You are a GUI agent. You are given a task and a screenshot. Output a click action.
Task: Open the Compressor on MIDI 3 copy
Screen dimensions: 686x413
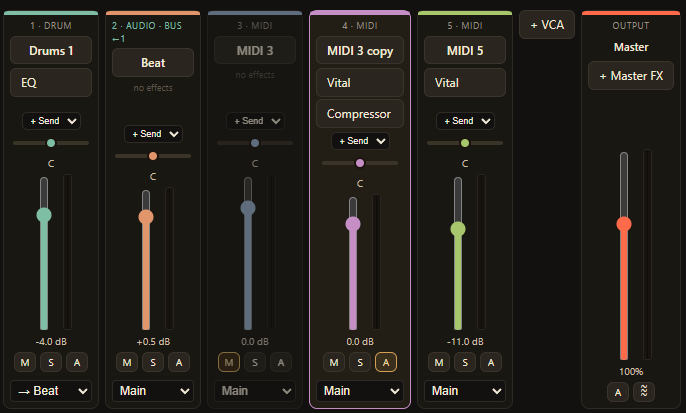tap(360, 114)
